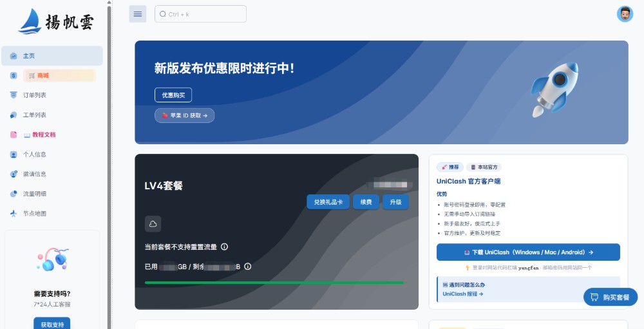Go to 工单列表 in sidebar

52,115
